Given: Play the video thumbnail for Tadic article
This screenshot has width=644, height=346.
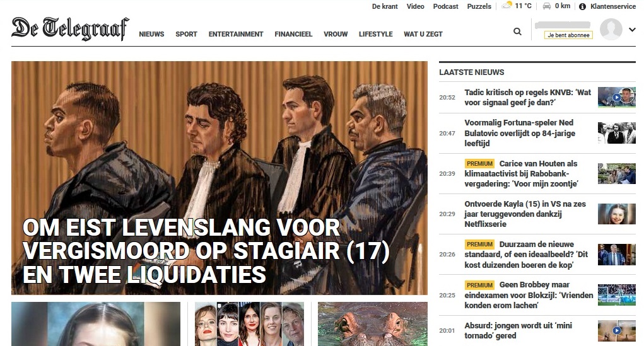Looking at the screenshot, I should pos(616,97).
